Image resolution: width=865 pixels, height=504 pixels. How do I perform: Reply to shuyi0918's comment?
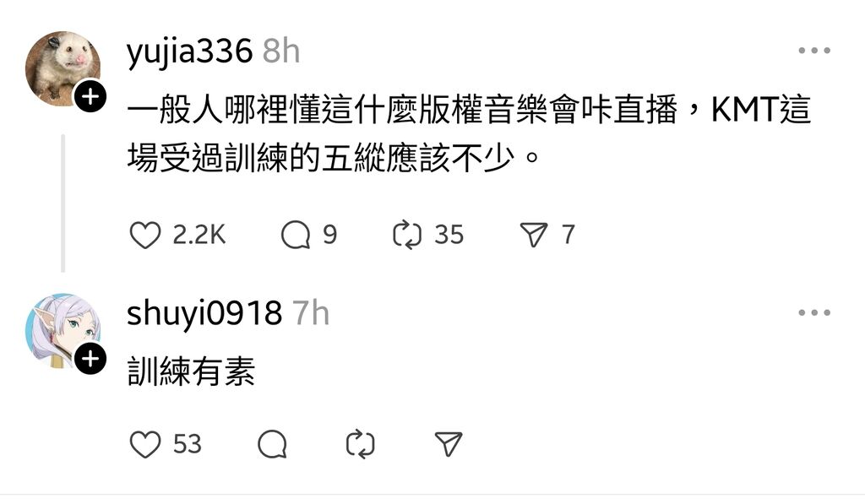(273, 444)
